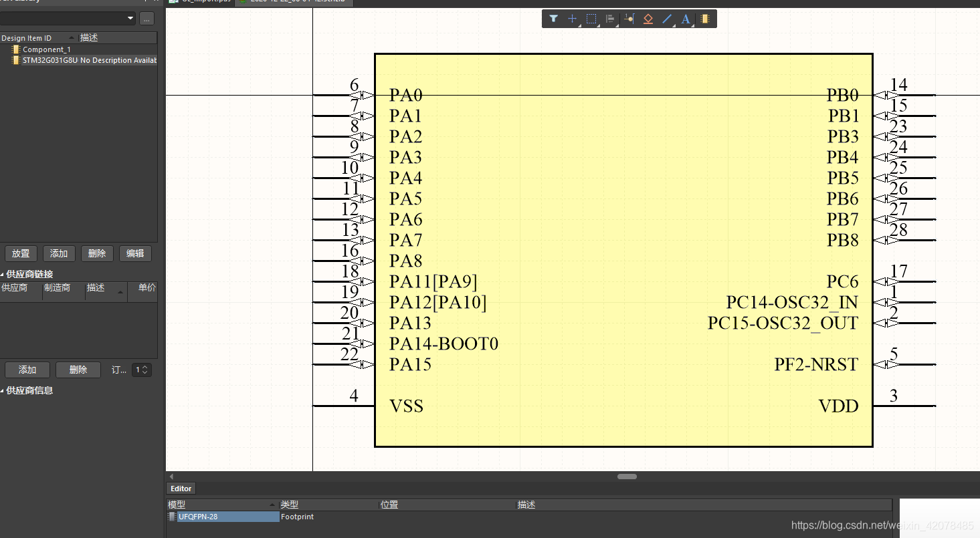Screen dimensions: 980x538
Task: Click the 编辑 button
Action: point(135,253)
